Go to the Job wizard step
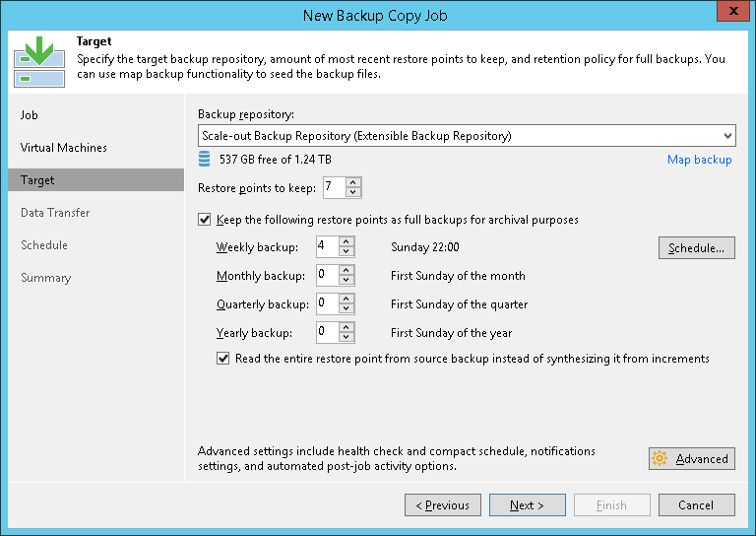 [x=30, y=115]
